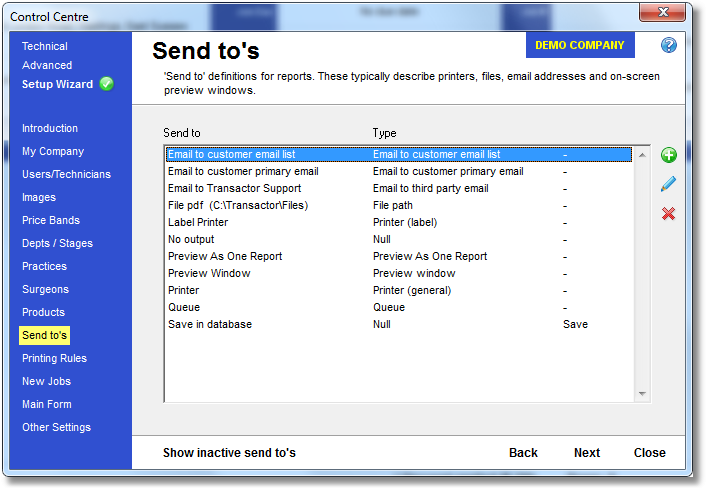The height and width of the screenshot is (491, 707).
Task: Click the Close button at bottom
Action: [x=649, y=453]
